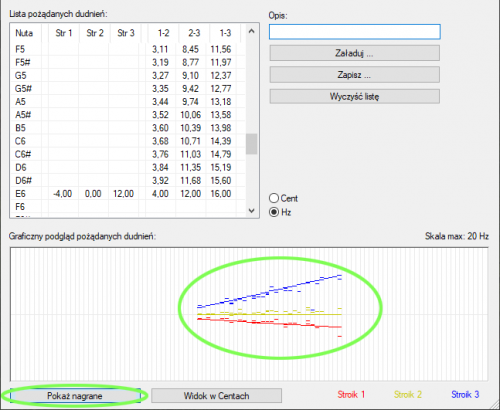Switch to Widok w Centach view
The height and width of the screenshot is (410, 500).
pos(216,396)
